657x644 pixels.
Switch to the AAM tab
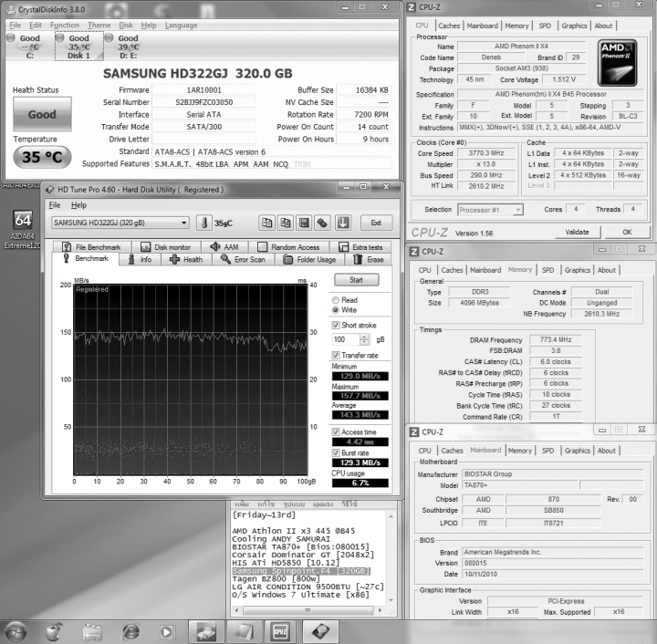point(224,247)
